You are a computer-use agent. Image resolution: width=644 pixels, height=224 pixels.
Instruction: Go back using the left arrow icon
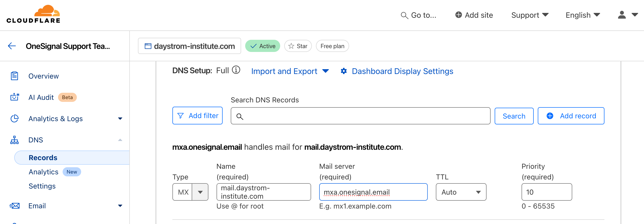(12, 46)
